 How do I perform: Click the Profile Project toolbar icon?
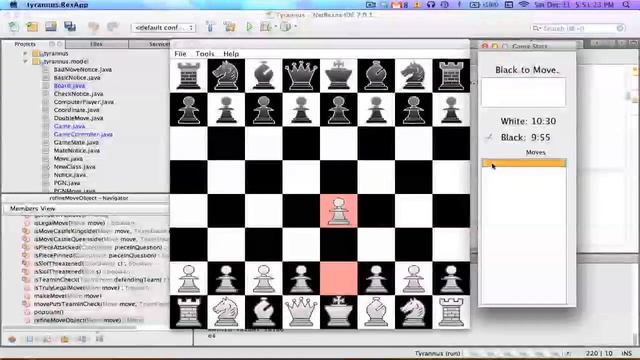(285, 27)
